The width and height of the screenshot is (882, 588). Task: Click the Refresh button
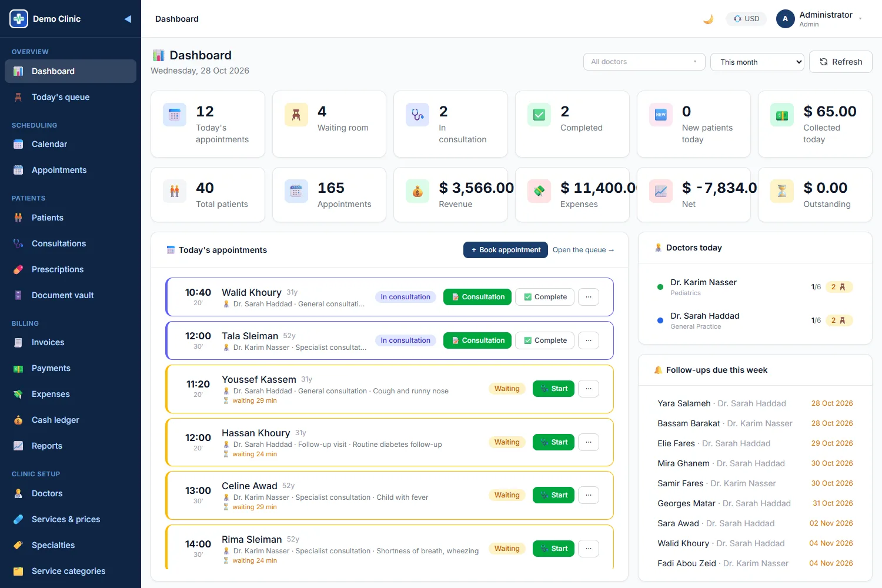pos(840,62)
